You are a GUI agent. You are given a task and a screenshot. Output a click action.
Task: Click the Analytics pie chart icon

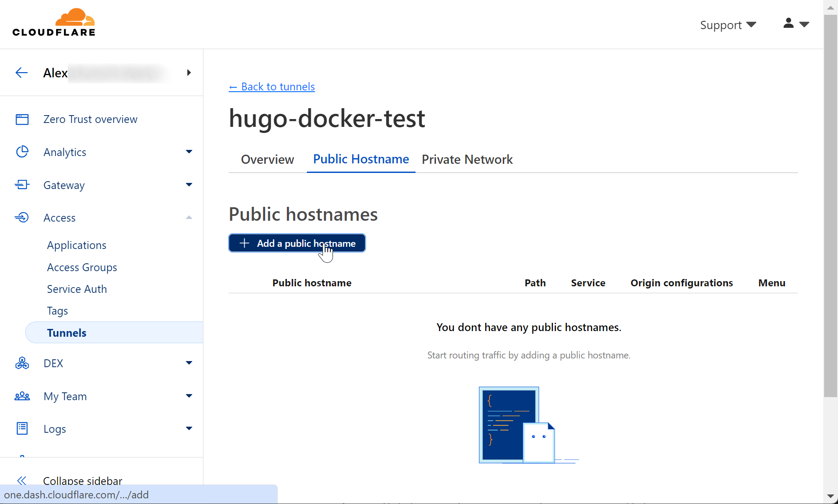pyautogui.click(x=22, y=152)
